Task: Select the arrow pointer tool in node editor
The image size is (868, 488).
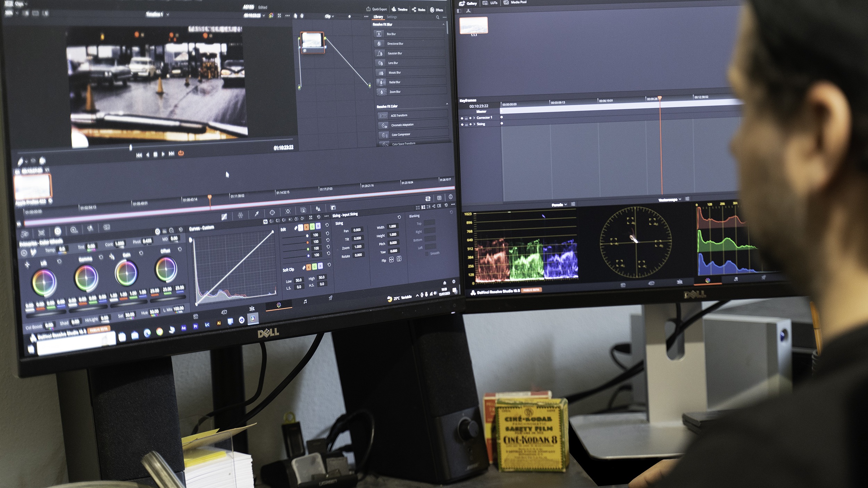Action: point(295,16)
